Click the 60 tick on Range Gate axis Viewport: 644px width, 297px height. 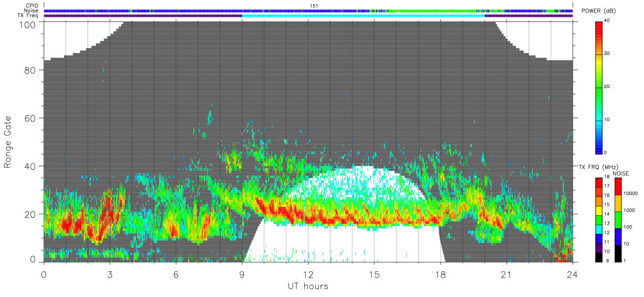click(x=29, y=118)
